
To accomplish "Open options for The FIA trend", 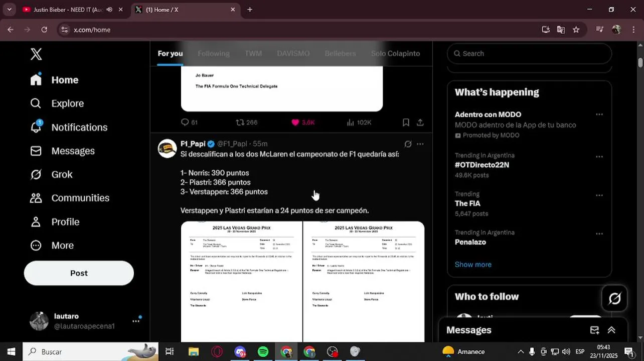I will [599, 195].
